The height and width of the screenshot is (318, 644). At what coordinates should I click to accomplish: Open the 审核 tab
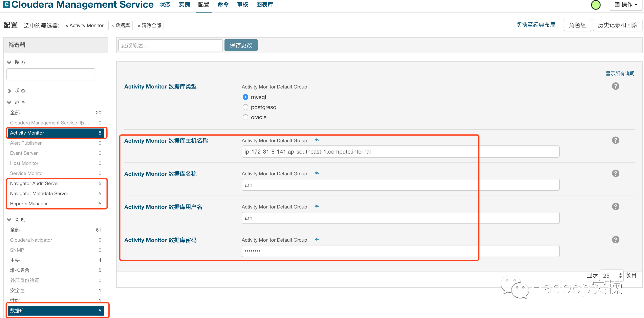[x=242, y=4]
